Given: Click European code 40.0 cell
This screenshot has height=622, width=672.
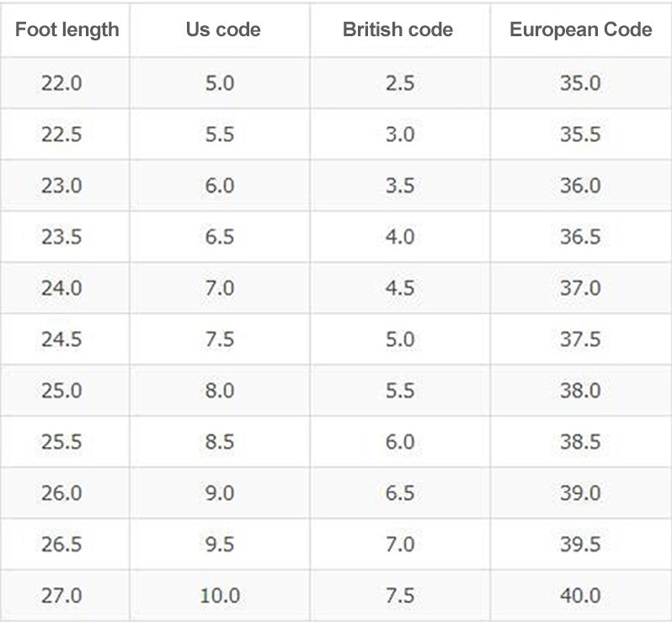Looking at the screenshot, I should click(580, 595).
